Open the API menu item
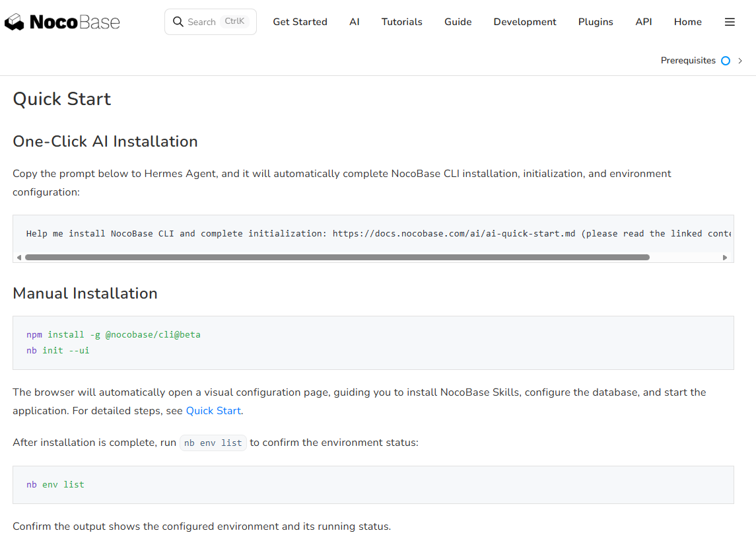Screen dimensions: 756x543 pyautogui.click(x=643, y=22)
